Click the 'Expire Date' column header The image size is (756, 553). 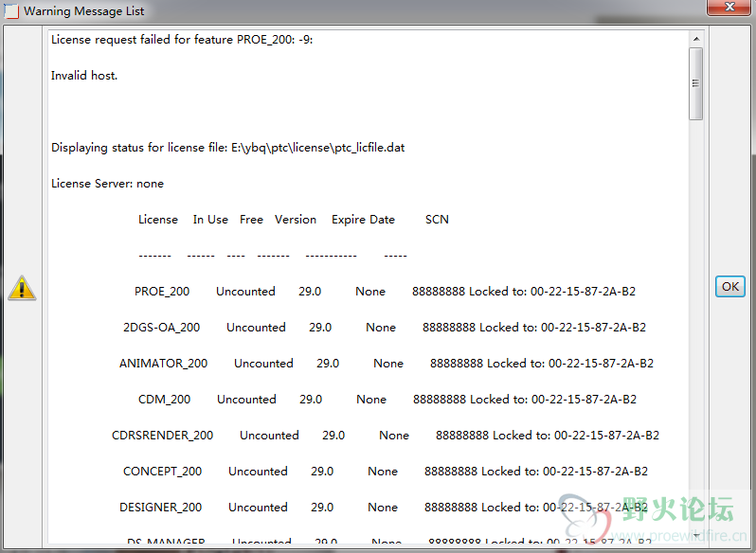[363, 220]
